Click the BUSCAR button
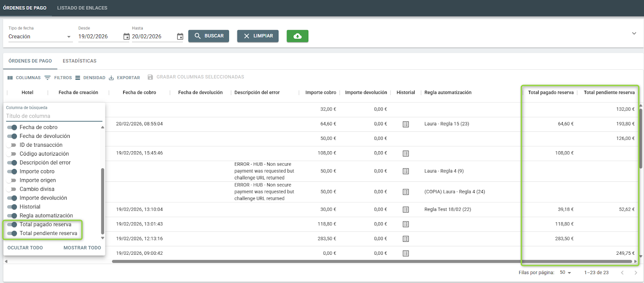The width and height of the screenshot is (644, 283). (209, 36)
